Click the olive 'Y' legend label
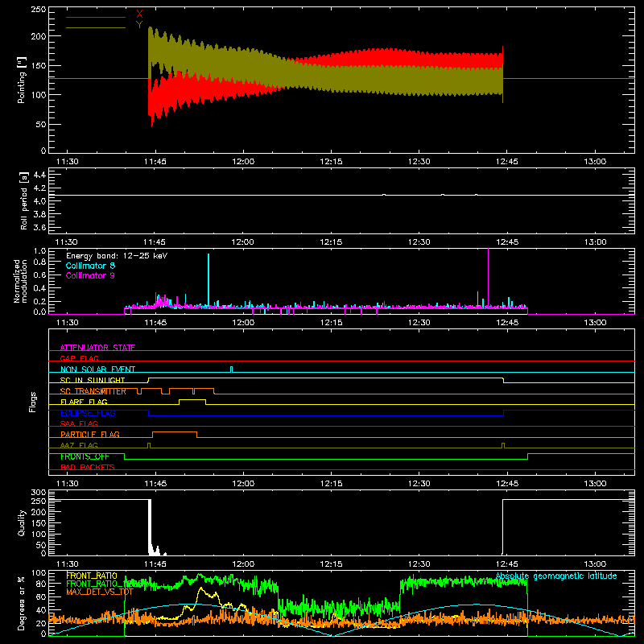Screen dimensions: 644x644 (139, 25)
